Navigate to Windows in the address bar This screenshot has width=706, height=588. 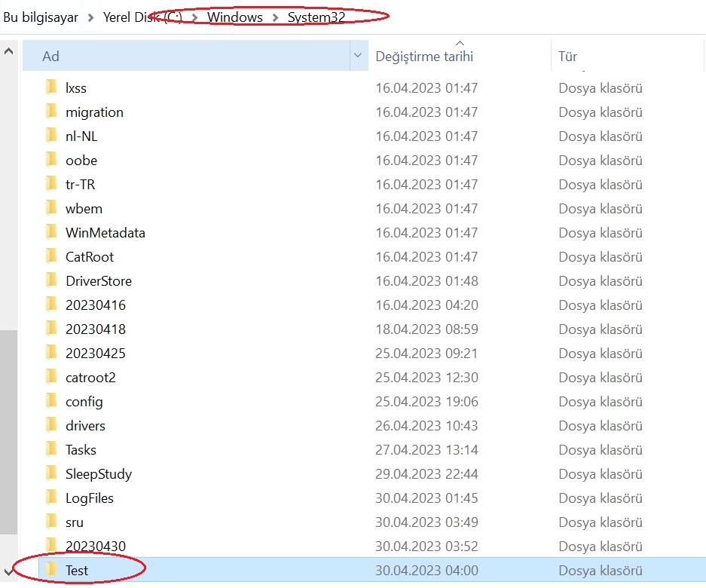tap(235, 17)
